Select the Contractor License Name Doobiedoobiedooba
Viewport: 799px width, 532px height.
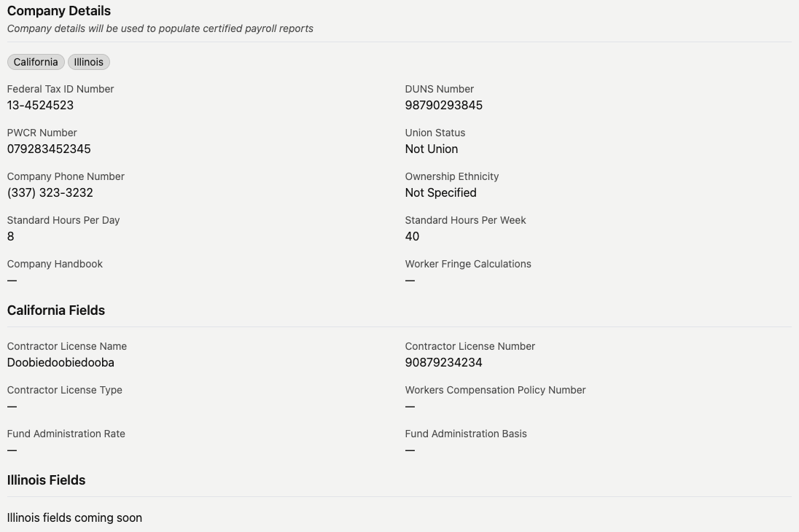[x=61, y=362]
